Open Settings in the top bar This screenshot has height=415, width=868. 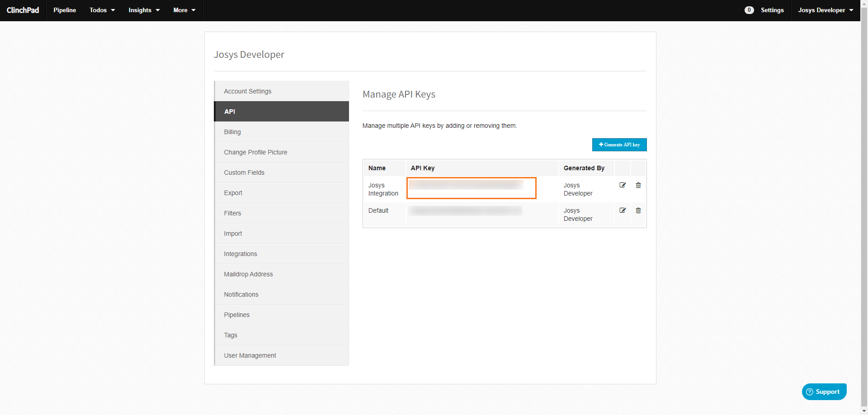(x=772, y=10)
